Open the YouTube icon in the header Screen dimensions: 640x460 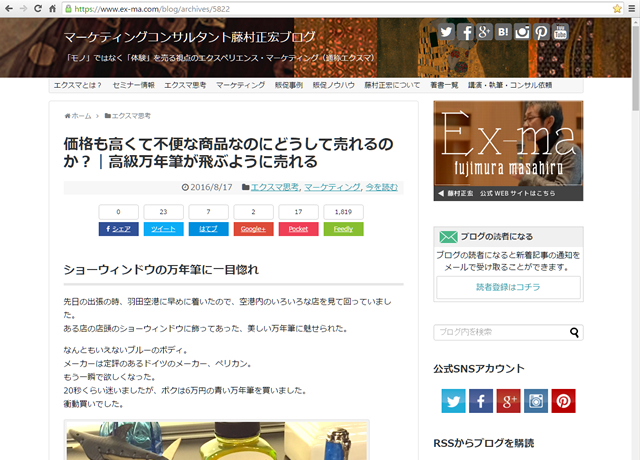click(560, 33)
